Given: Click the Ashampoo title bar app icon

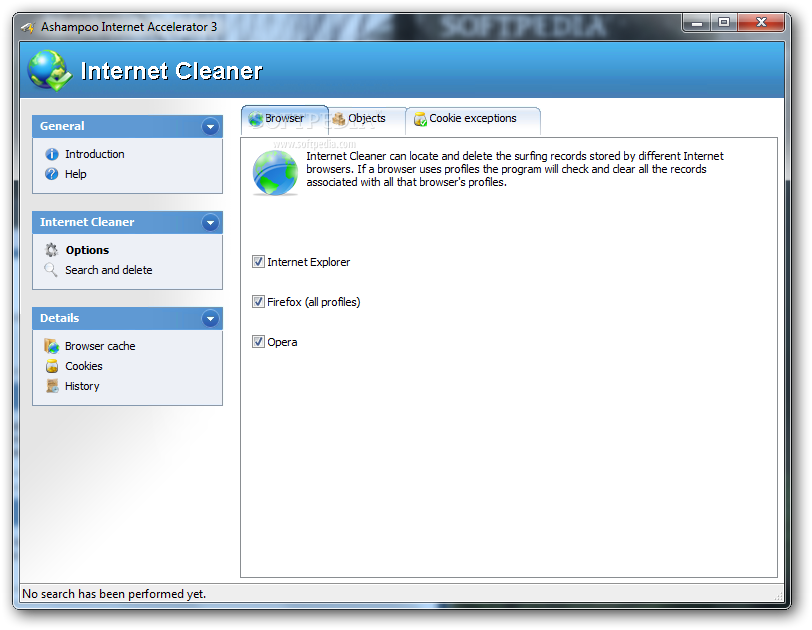Looking at the screenshot, I should (27, 27).
